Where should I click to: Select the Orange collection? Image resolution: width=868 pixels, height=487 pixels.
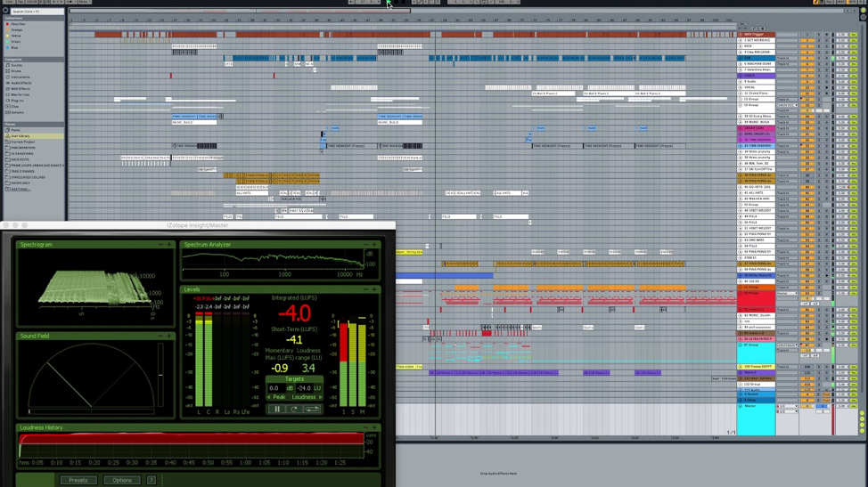point(17,30)
